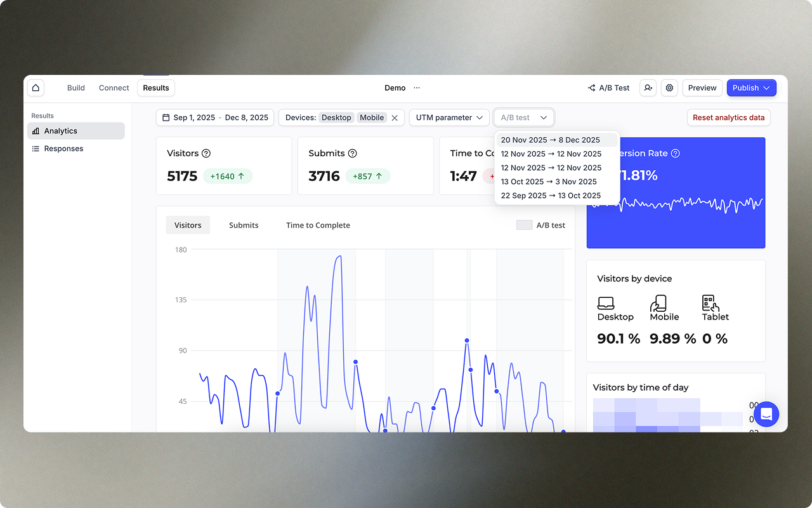
Task: Open Responses via its list icon
Action: point(37,148)
